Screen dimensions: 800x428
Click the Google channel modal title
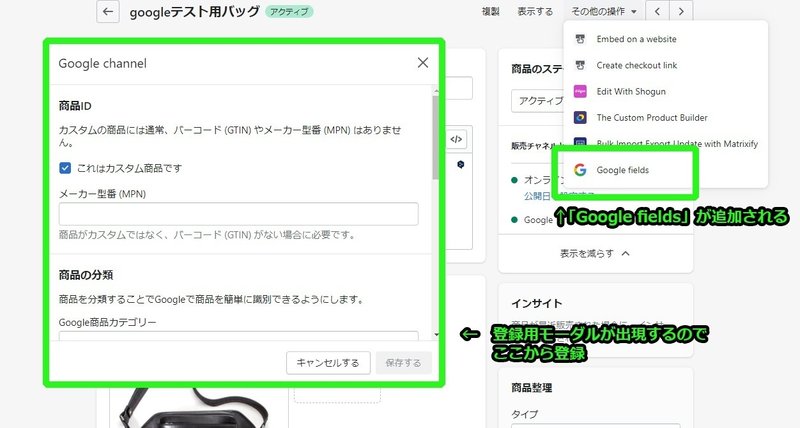pyautogui.click(x=103, y=63)
